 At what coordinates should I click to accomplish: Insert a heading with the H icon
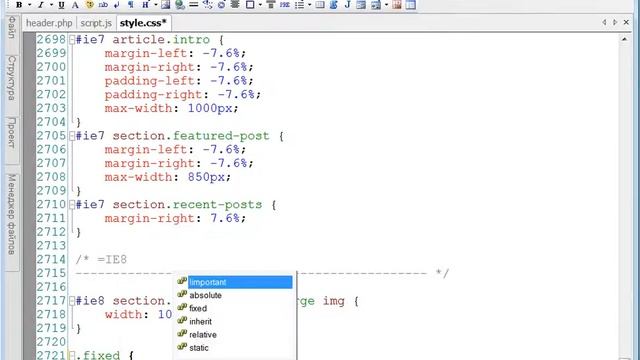[145, 5]
